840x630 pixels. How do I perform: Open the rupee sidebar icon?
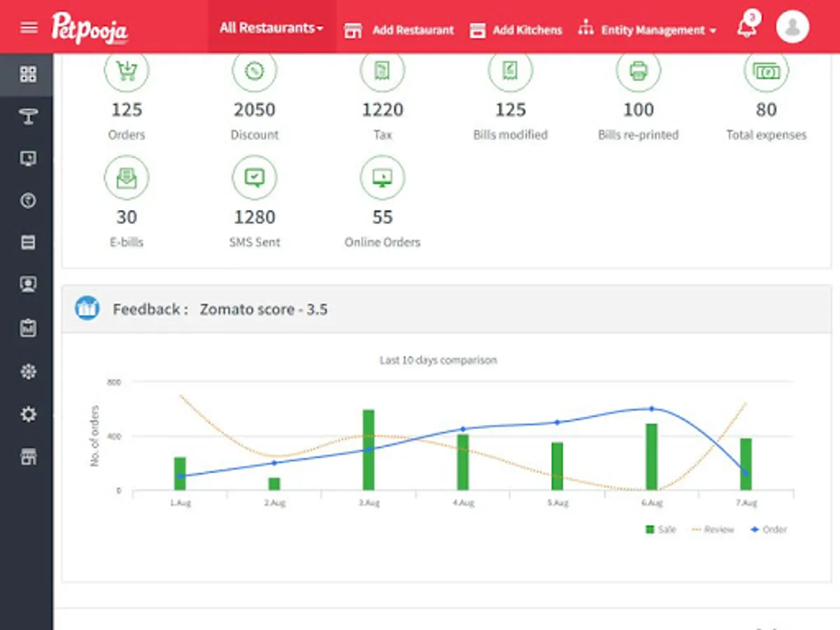pyautogui.click(x=28, y=201)
